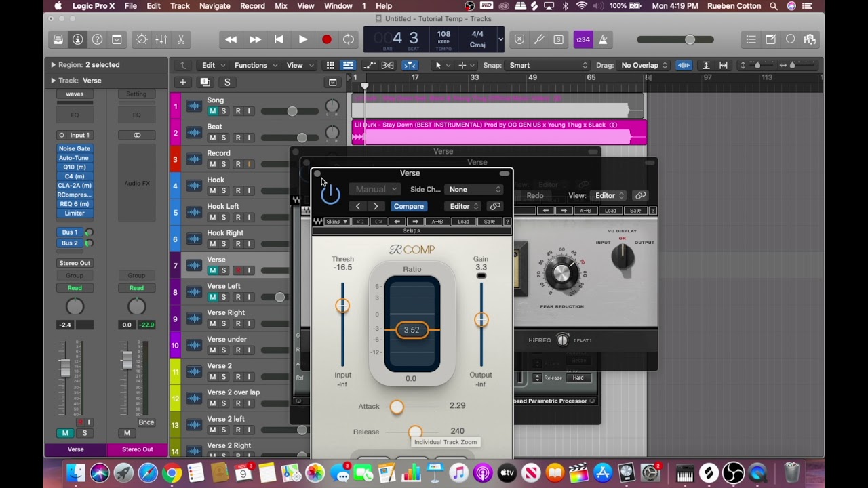The width and height of the screenshot is (868, 488).
Task: Toggle the Catch Playhead icon
Action: (410, 65)
